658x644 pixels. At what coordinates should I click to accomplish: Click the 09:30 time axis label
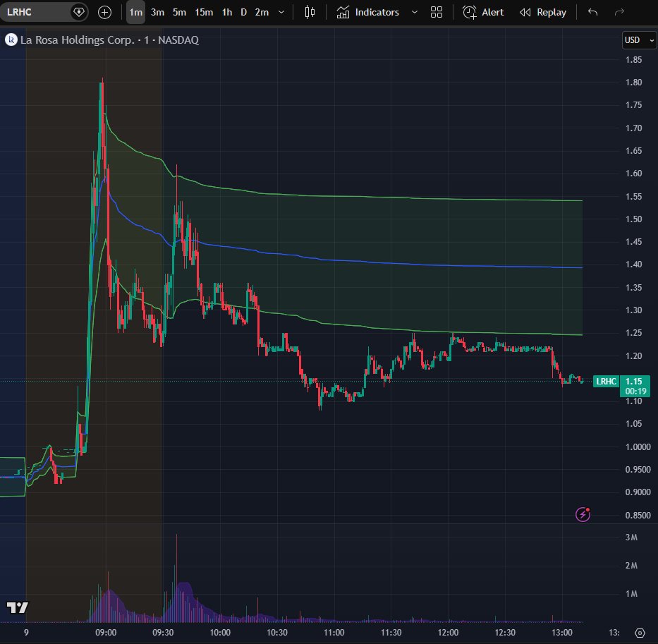(163, 633)
